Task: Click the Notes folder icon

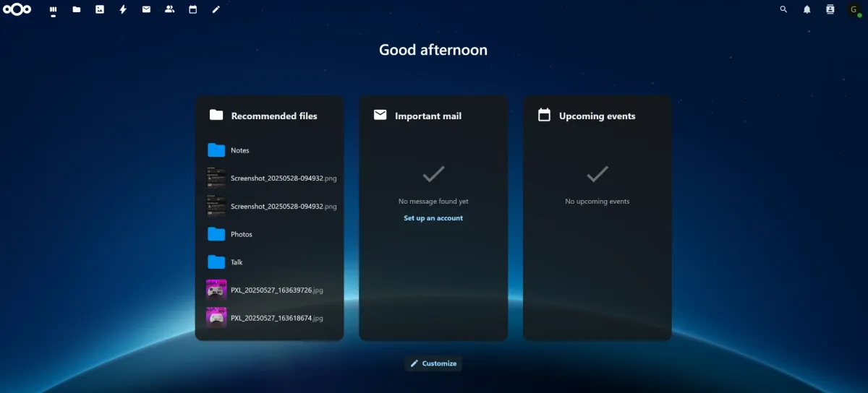Action: pyautogui.click(x=216, y=150)
